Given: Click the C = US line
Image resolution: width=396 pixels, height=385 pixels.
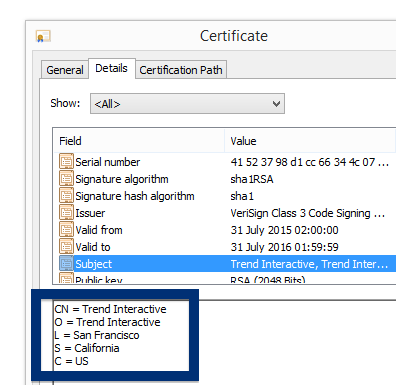Looking at the screenshot, I should point(71,361).
